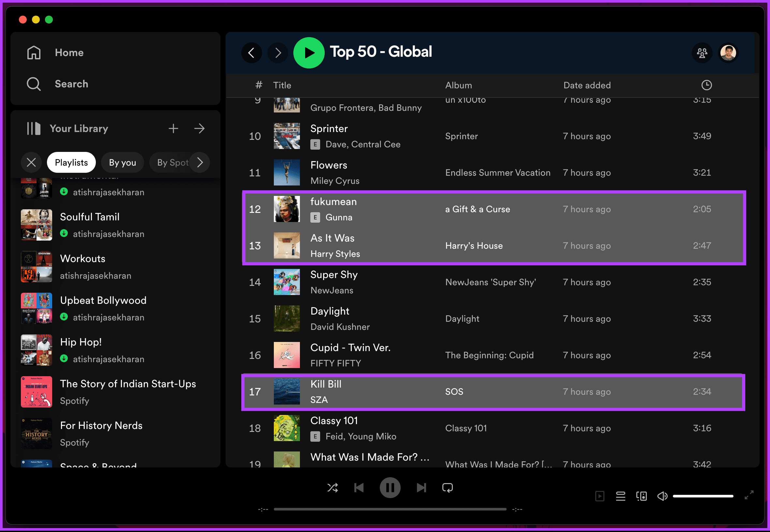Pause playback with the center button

[390, 488]
